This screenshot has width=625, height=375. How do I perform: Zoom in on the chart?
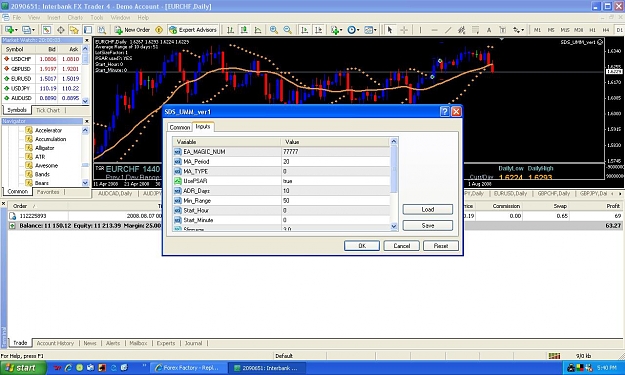tap(274, 30)
